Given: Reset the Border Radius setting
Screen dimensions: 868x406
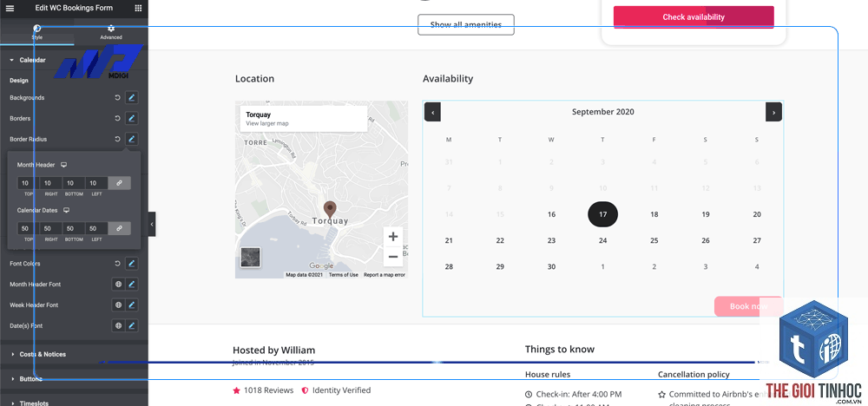Looking at the screenshot, I should tap(117, 140).
